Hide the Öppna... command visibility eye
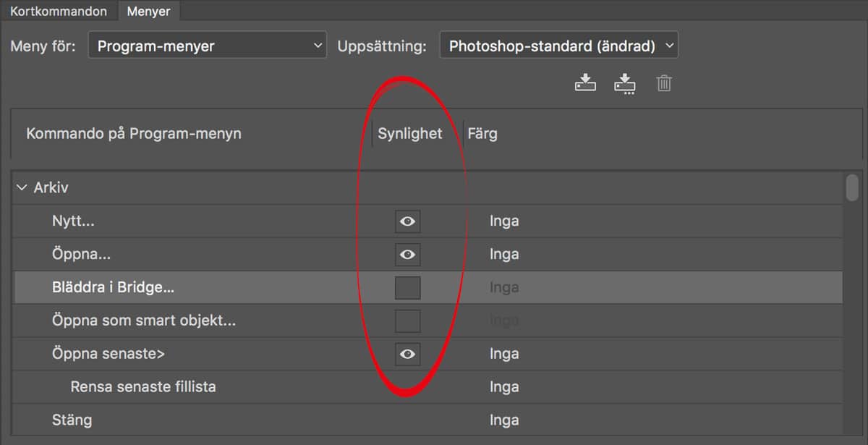The width and height of the screenshot is (868, 445). tap(408, 255)
